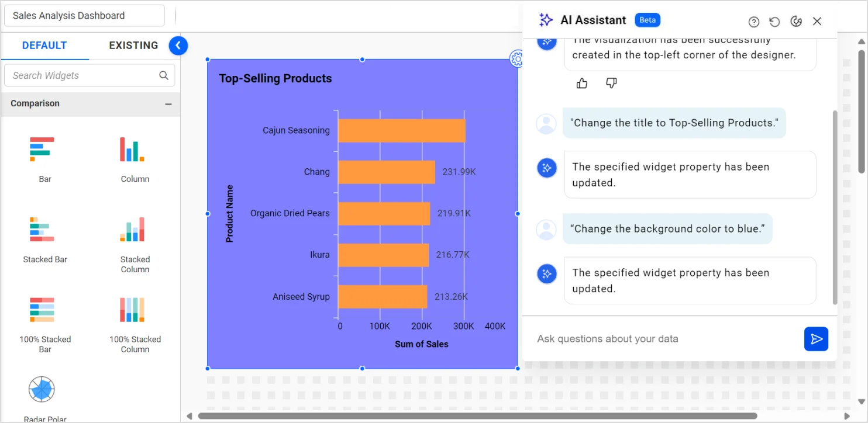Open the AI Assistant help icon
Image resolution: width=868 pixels, height=423 pixels.
pos(754,22)
